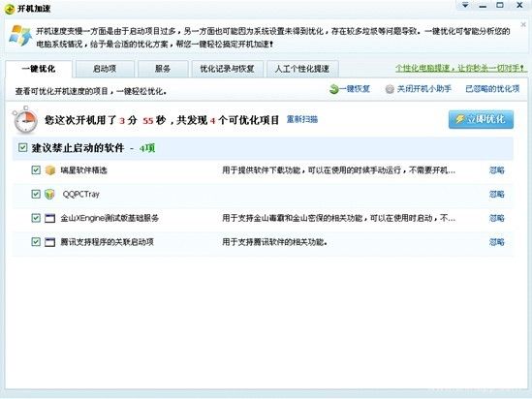Image resolution: width=532 pixels, height=399 pixels.
Task: Click 忽略 for the 金山XEngine item
Action: (497, 218)
